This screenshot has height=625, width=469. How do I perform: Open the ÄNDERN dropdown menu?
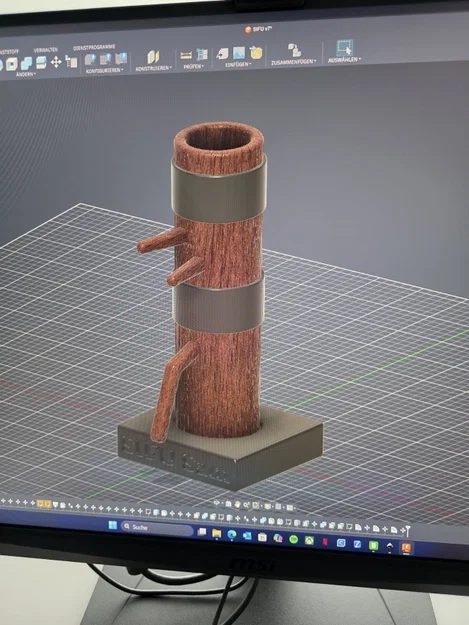point(26,75)
